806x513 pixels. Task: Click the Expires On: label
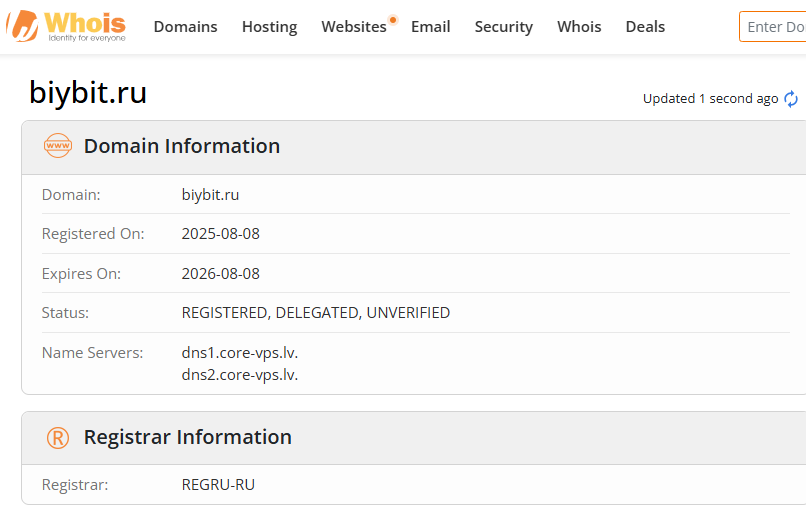[81, 274]
